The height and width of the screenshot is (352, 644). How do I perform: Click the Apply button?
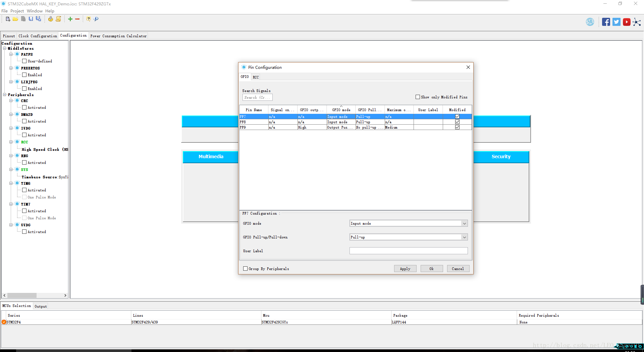tap(405, 269)
